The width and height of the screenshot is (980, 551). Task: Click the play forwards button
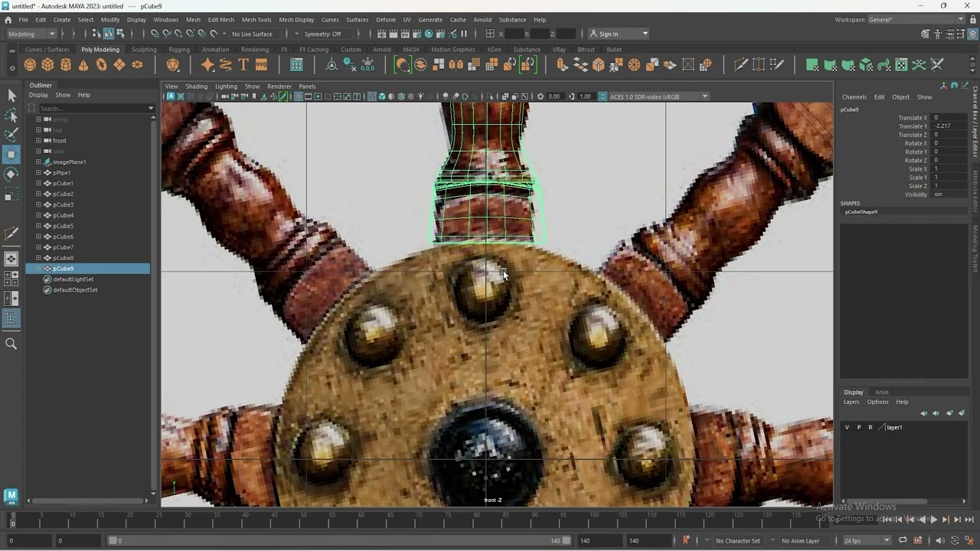(x=934, y=520)
